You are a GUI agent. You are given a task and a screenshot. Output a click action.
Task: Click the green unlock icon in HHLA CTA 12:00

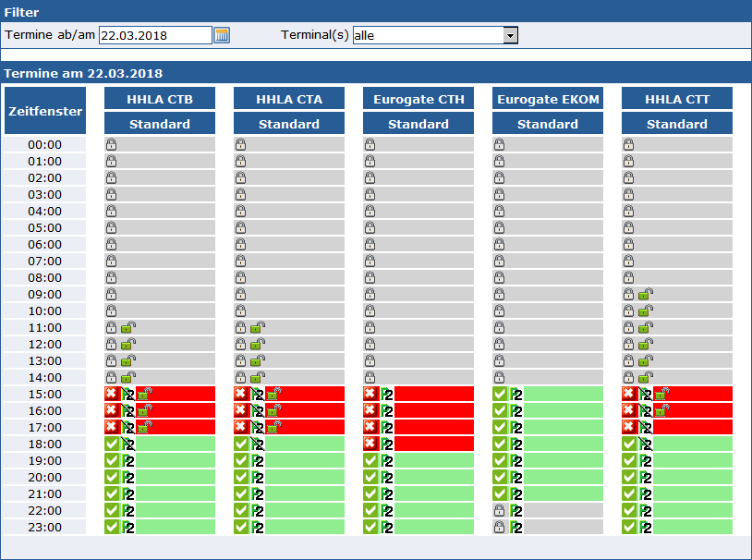[258, 345]
